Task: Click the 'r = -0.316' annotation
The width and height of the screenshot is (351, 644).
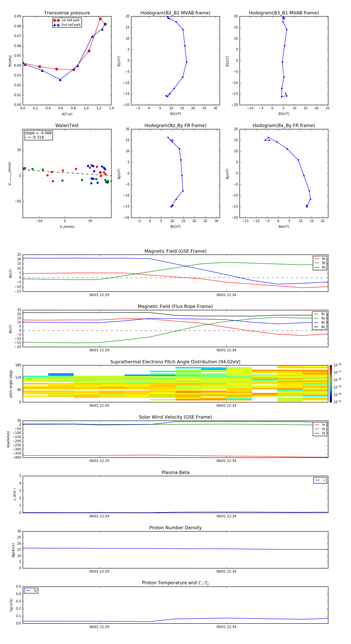Action: [35, 137]
